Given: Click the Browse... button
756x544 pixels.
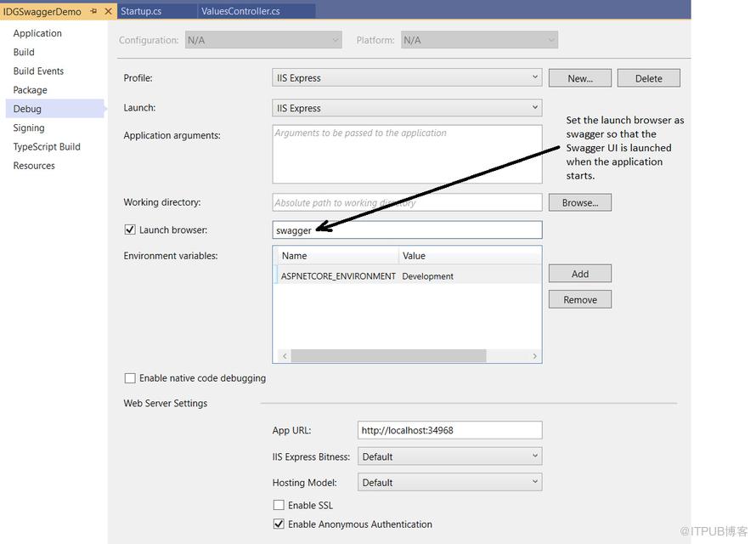Looking at the screenshot, I should (580, 202).
